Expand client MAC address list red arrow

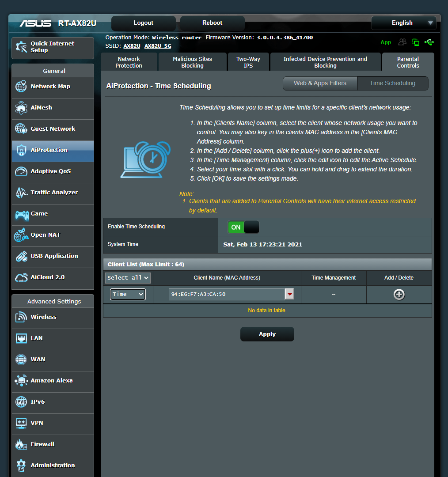(x=289, y=294)
